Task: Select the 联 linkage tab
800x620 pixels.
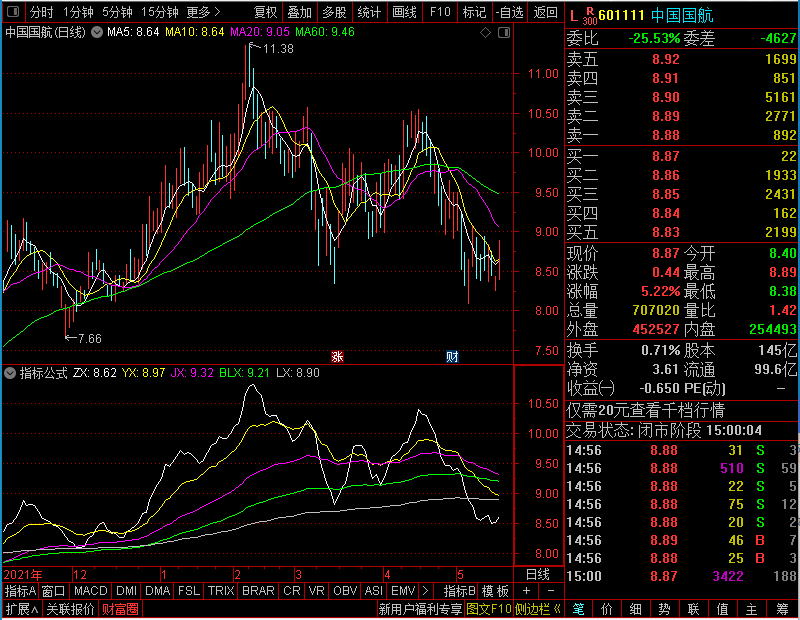Action: pos(693,609)
